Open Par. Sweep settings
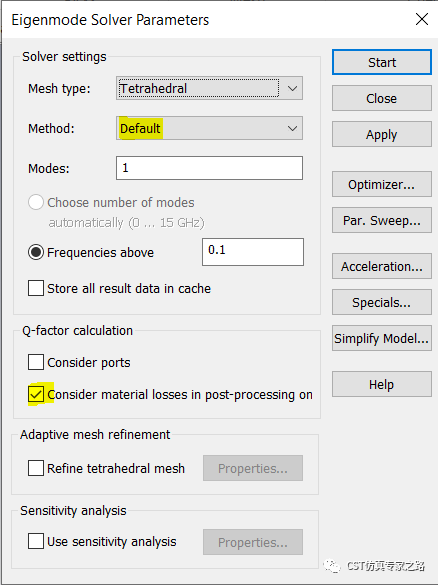Viewport: 438px width, 585px height. pos(382,220)
